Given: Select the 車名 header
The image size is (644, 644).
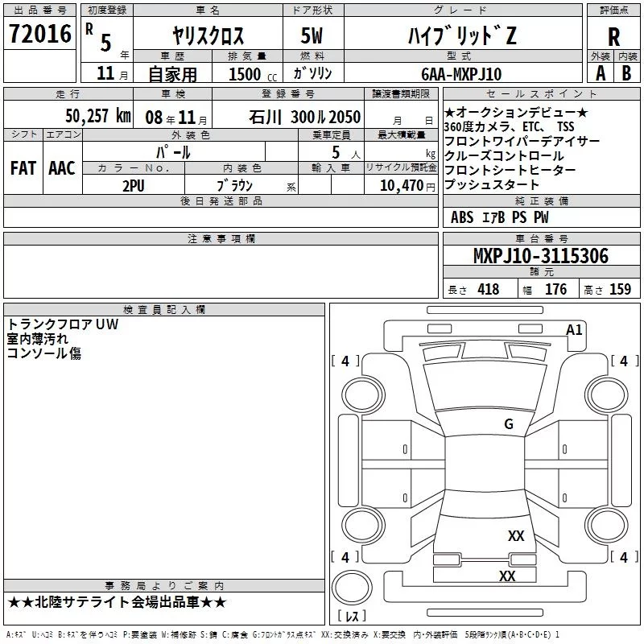Looking at the screenshot, I should (x=208, y=10).
